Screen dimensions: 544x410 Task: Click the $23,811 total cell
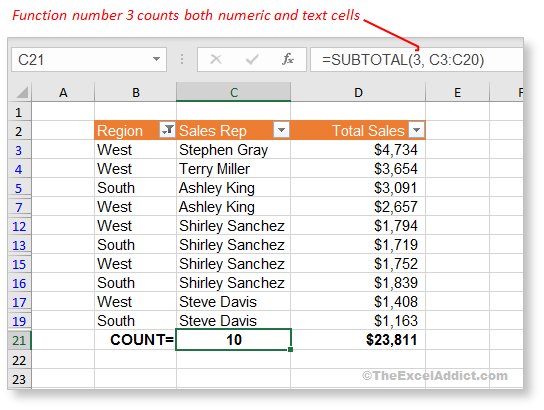point(358,340)
